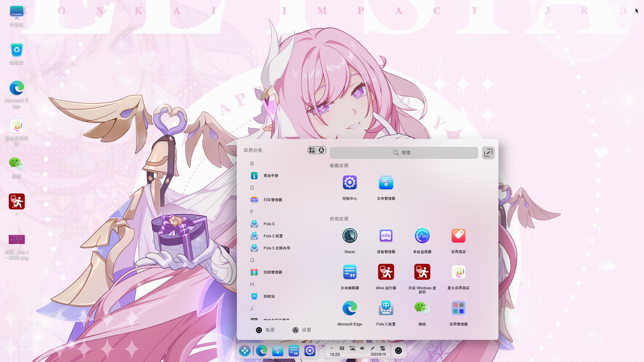Open 设置 at the launcher bottom
The image size is (644, 362).
[x=302, y=330]
